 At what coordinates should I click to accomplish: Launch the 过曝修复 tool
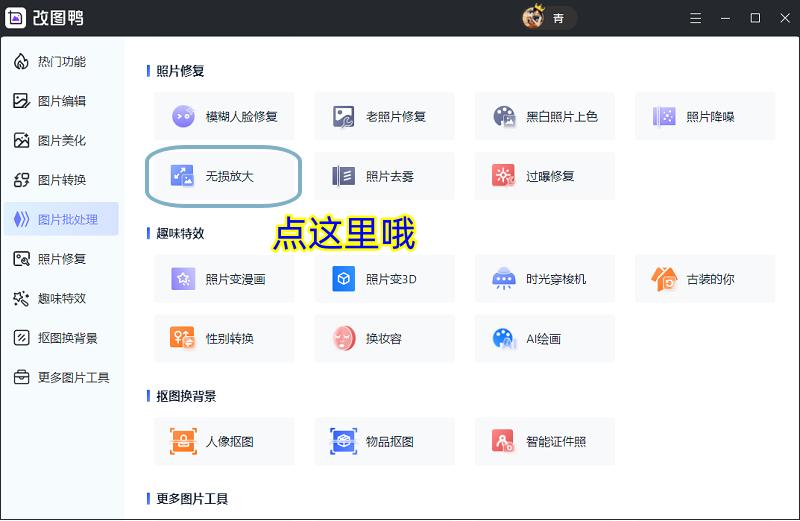544,176
